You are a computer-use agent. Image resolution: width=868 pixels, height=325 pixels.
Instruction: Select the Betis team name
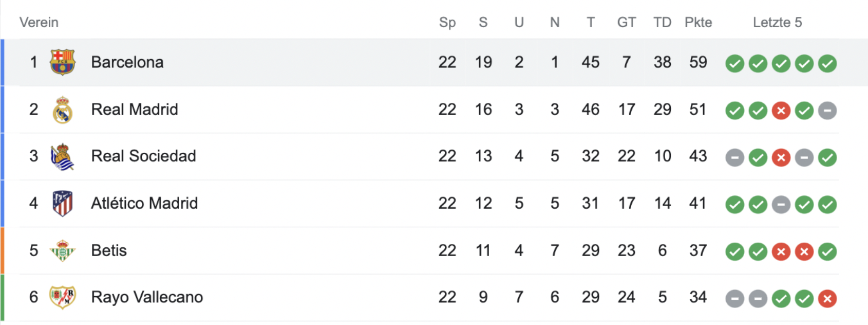[109, 250]
